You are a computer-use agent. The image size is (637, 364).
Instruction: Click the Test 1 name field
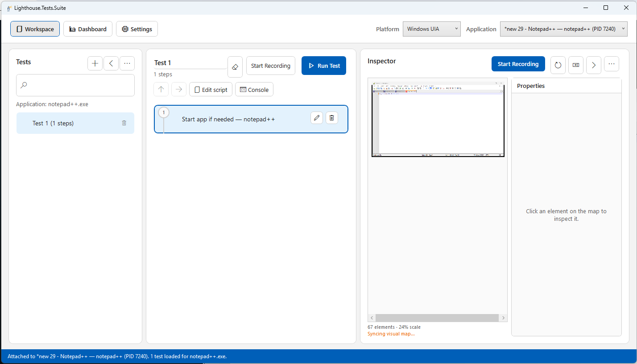pyautogui.click(x=190, y=63)
